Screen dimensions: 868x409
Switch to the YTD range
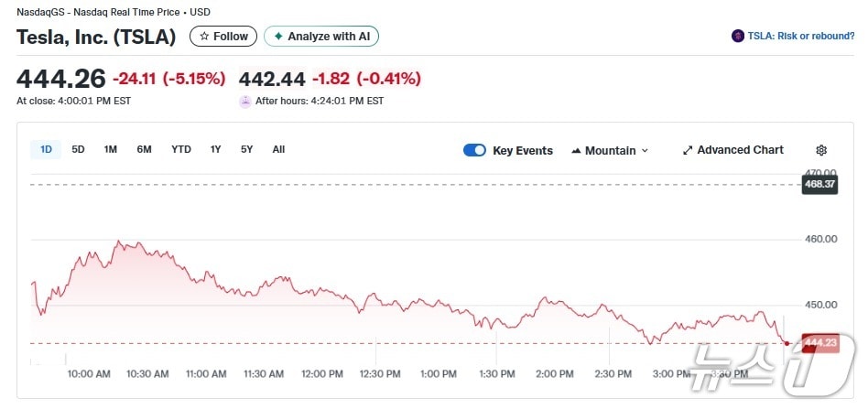[x=181, y=149]
